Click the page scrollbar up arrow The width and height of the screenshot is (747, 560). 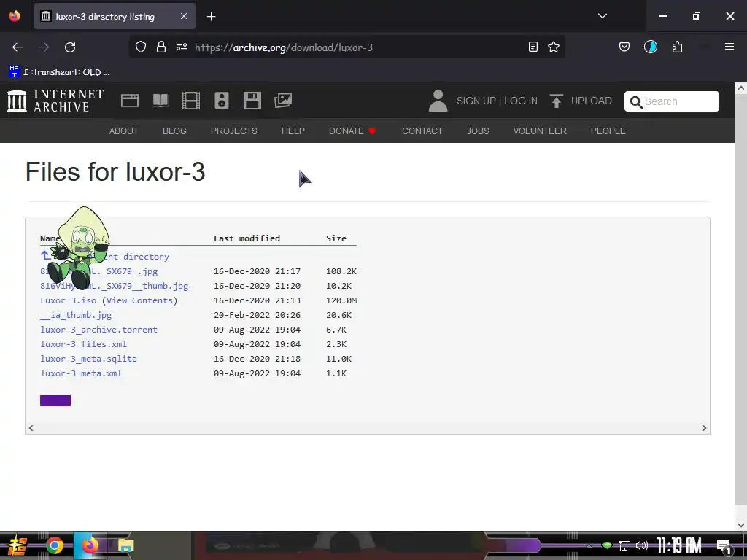tap(741, 88)
